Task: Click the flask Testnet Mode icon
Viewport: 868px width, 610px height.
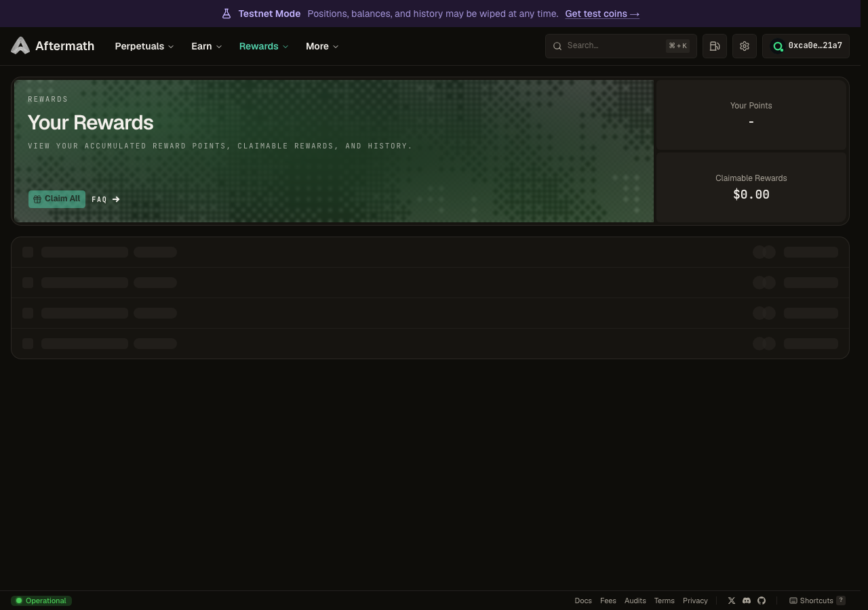Action: tap(226, 14)
